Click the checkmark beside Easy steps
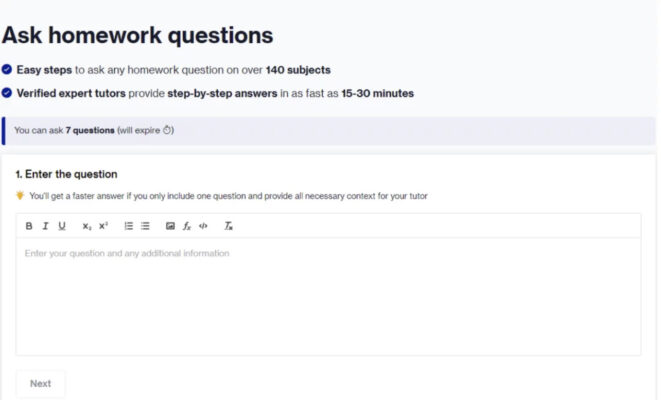The width and height of the screenshot is (661, 400). pyautogui.click(x=7, y=70)
